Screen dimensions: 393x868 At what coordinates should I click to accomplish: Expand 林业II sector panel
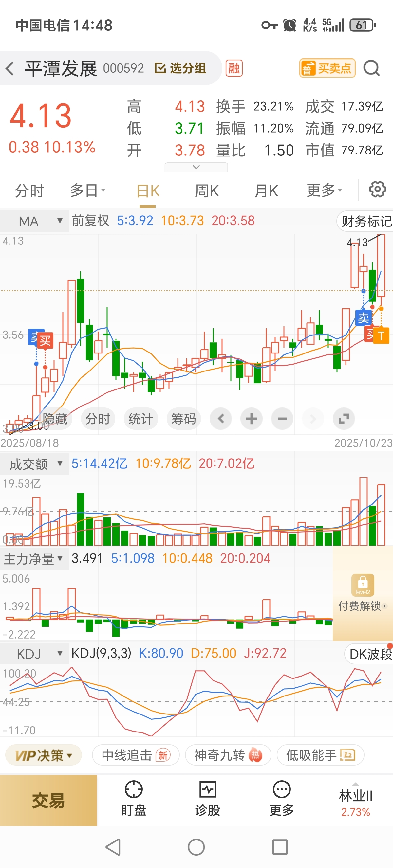pyautogui.click(x=356, y=801)
